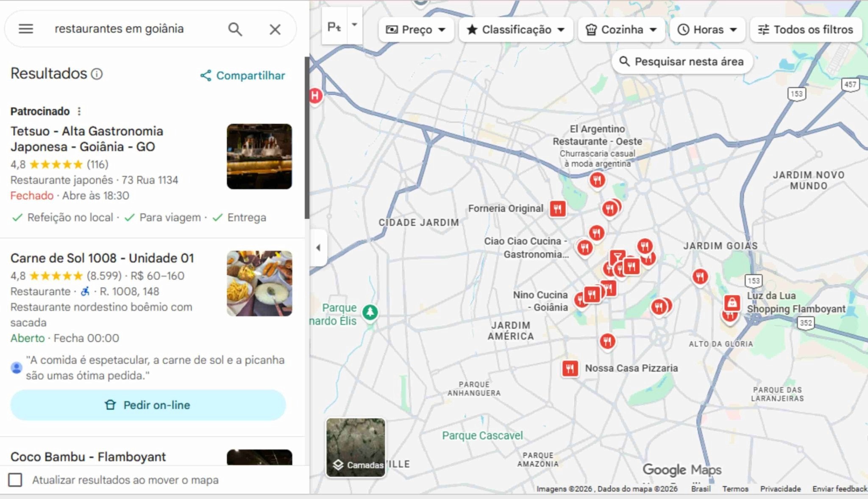
Task: Click Tetsuo rating stars (116)
Action: point(56,164)
